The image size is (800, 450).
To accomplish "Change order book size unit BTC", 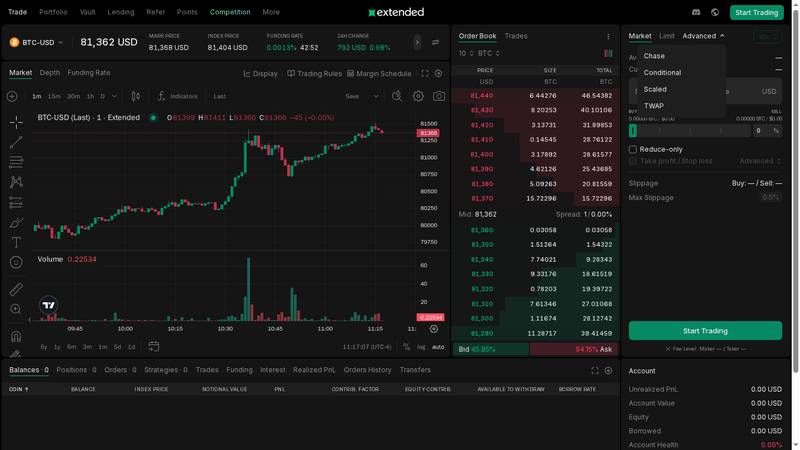I will 489,53.
